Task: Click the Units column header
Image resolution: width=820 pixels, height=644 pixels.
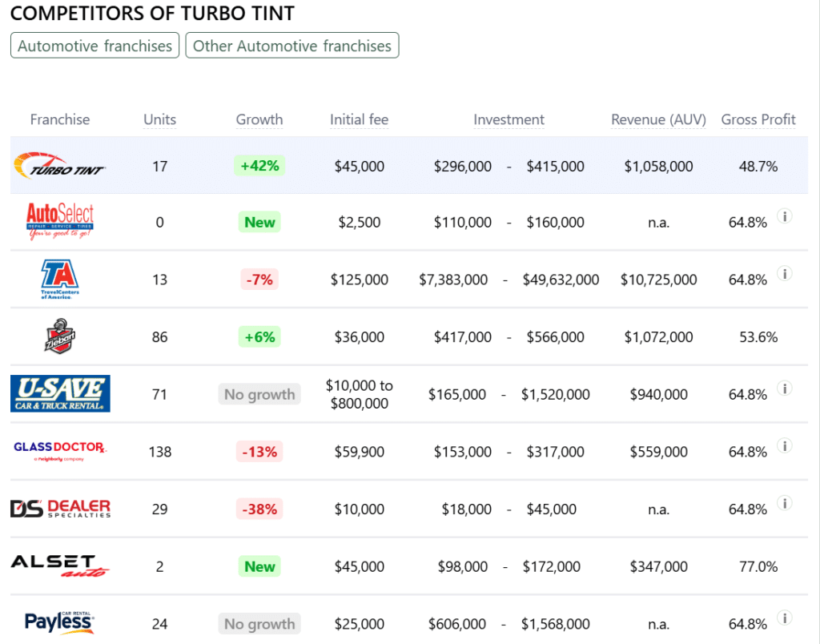Action: [x=159, y=119]
